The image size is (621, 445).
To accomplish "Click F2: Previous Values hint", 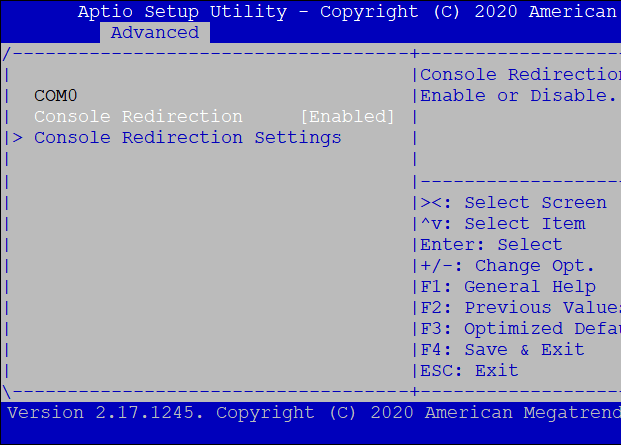I will coord(518,308).
